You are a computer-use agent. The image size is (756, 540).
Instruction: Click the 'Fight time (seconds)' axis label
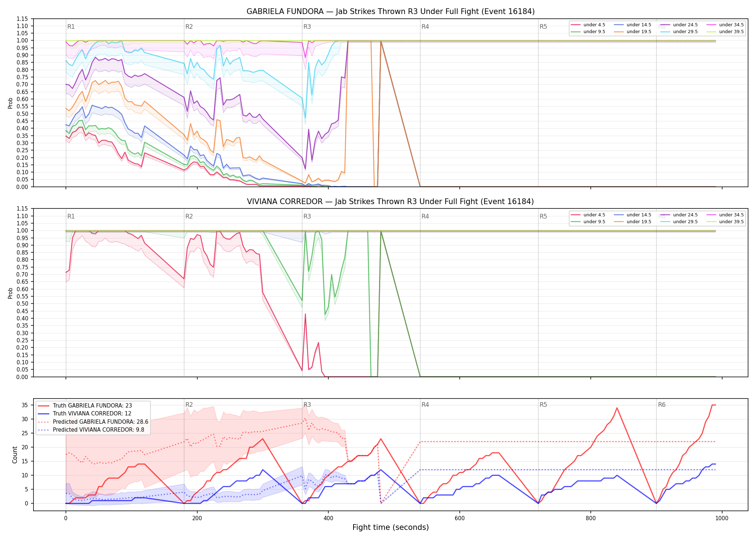[x=391, y=527]
